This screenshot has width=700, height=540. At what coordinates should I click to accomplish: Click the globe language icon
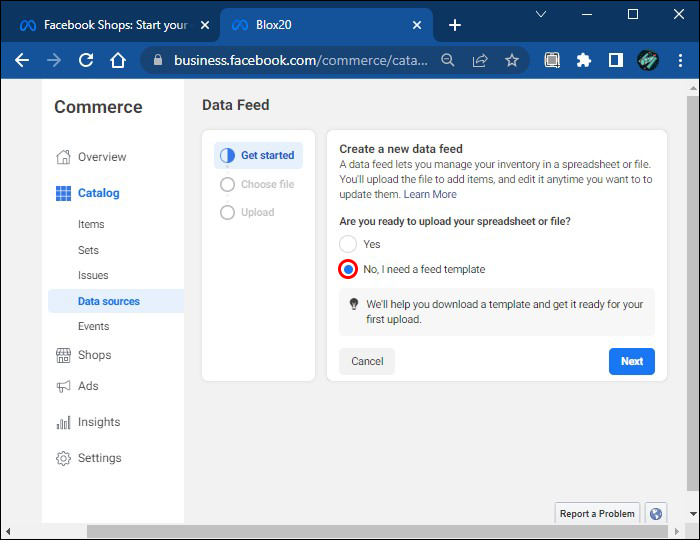click(x=656, y=513)
